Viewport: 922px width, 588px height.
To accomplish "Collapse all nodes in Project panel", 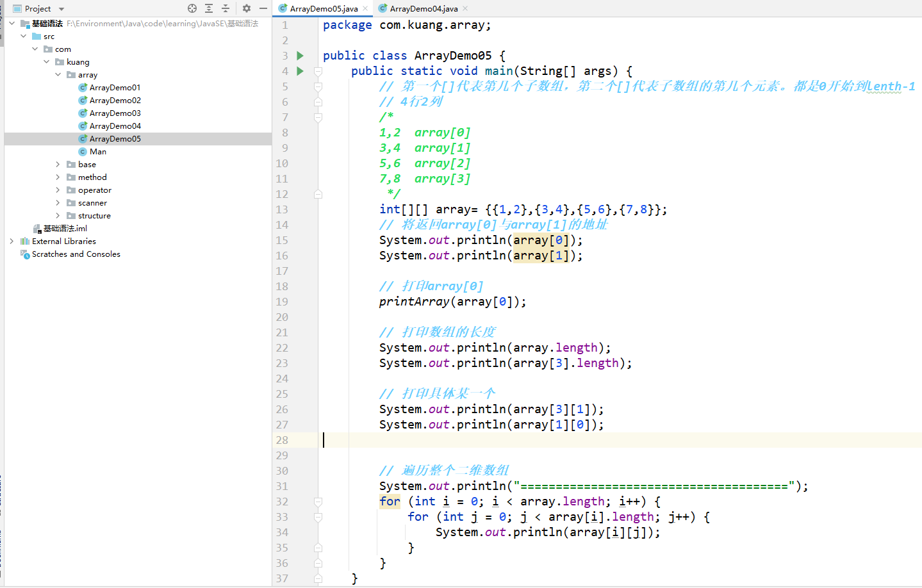I will click(226, 8).
